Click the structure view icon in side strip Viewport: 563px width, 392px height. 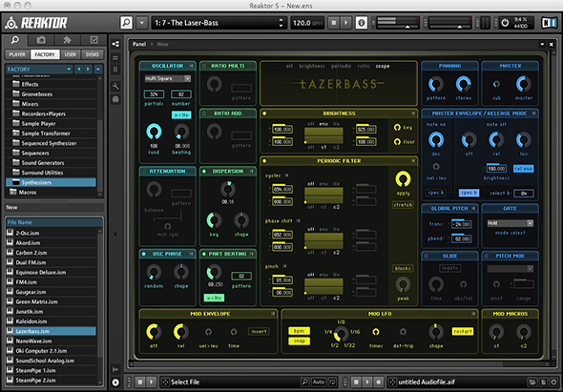point(115,44)
